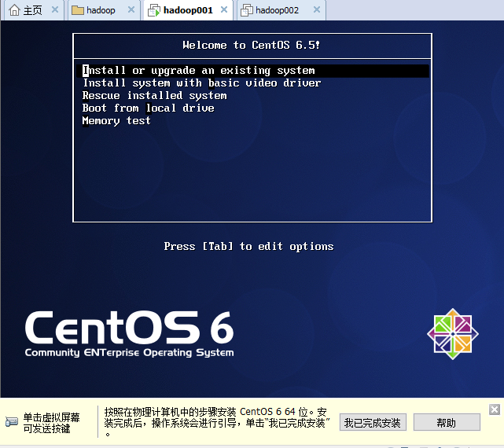Switch to the 主页 home tab
Image resolution: width=504 pixels, height=448 pixels.
(x=32, y=10)
